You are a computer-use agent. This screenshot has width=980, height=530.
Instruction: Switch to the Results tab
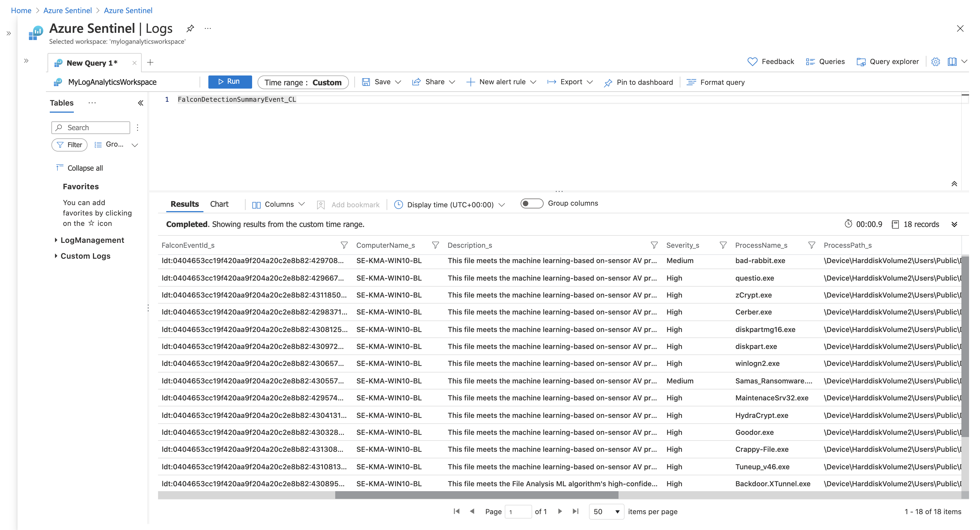(x=185, y=204)
